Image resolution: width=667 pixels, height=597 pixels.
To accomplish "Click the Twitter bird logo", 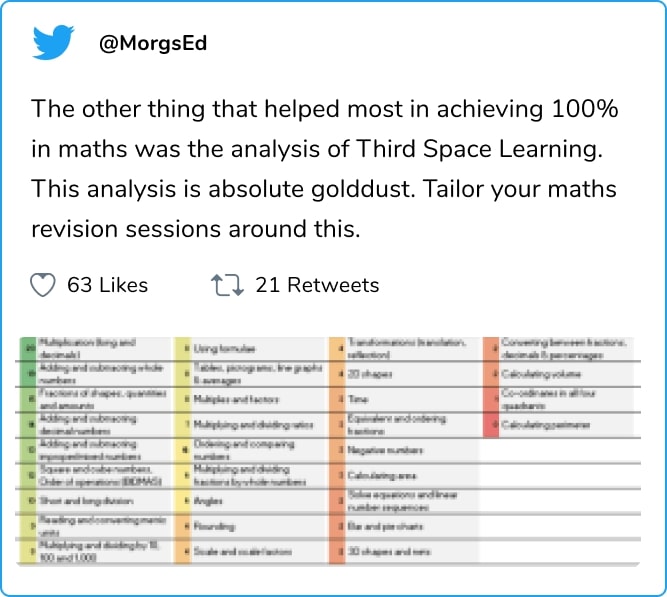I will [x=55, y=44].
